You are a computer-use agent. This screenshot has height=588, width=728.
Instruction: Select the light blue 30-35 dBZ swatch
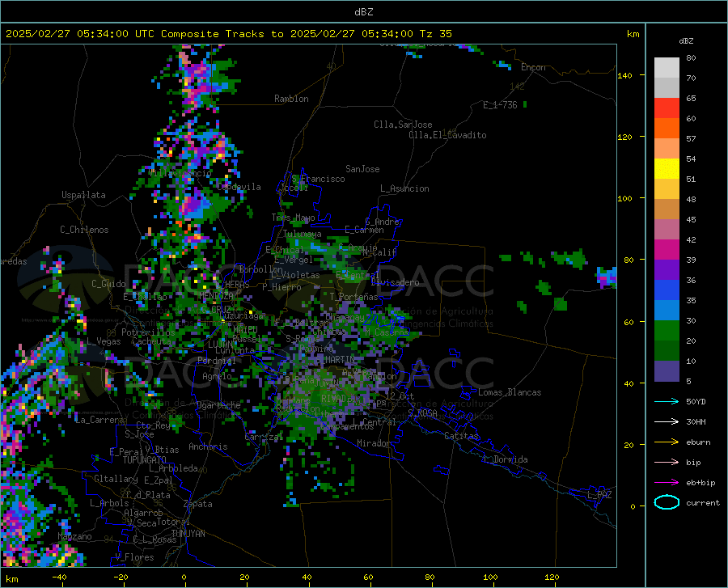667,311
